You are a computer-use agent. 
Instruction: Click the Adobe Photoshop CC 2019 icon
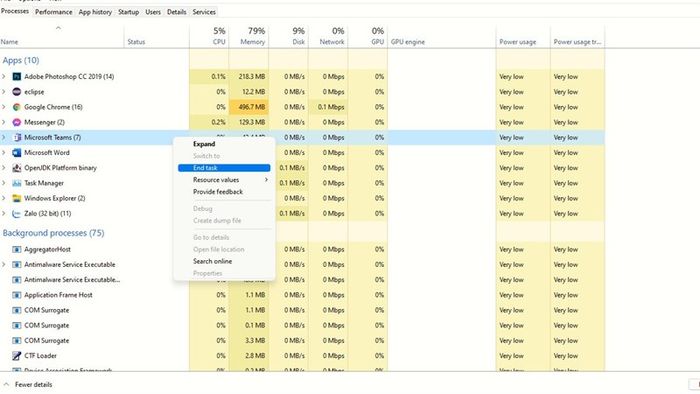17,77
